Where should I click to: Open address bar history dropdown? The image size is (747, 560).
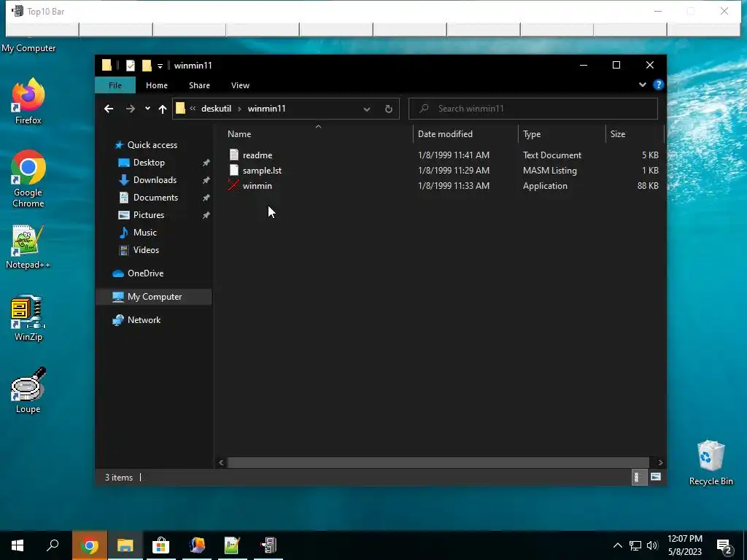(x=367, y=109)
